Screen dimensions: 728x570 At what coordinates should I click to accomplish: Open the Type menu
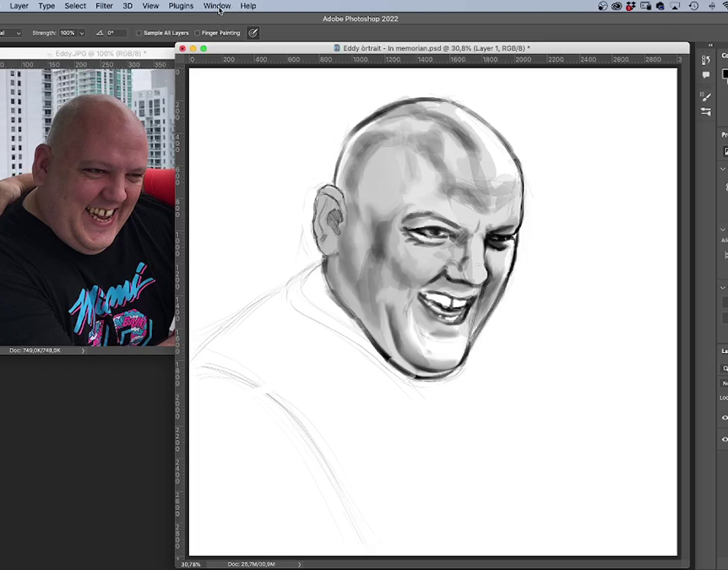click(x=46, y=6)
